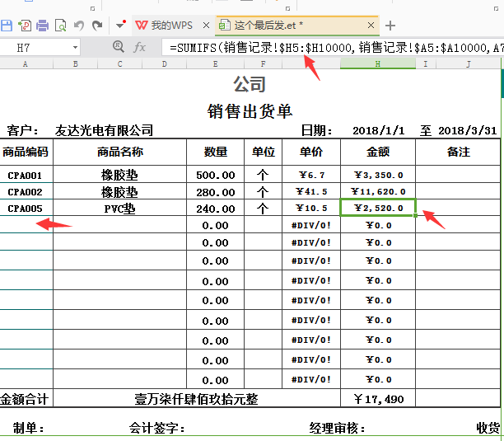Click 壹万柒仟肆佰玖拾元整 amount in words
This screenshot has width=504, height=441.
pyautogui.click(x=196, y=399)
